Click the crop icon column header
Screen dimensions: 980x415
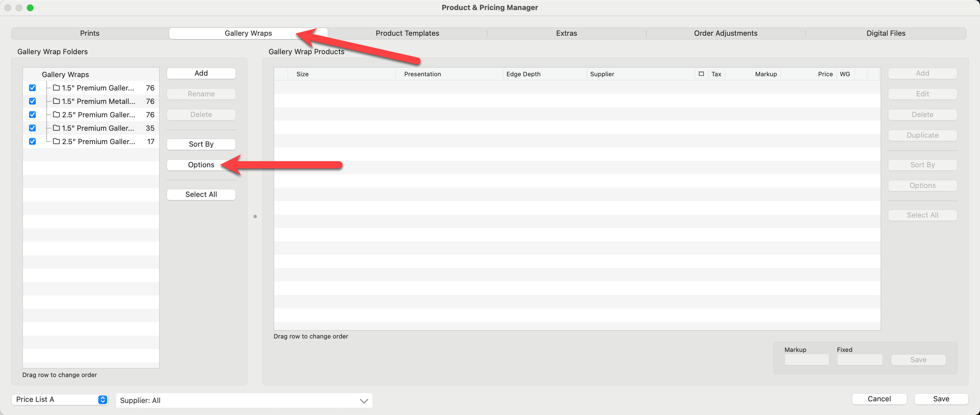pos(701,74)
